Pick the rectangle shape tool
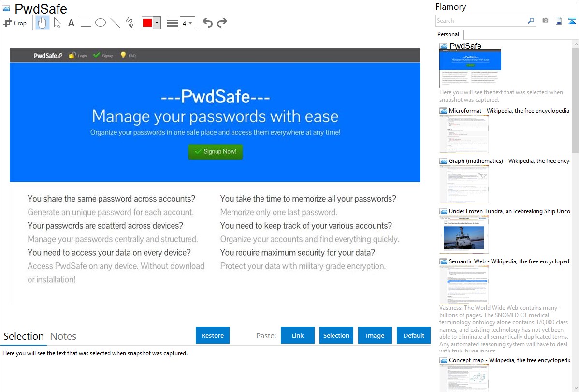The width and height of the screenshot is (579, 392). [86, 23]
